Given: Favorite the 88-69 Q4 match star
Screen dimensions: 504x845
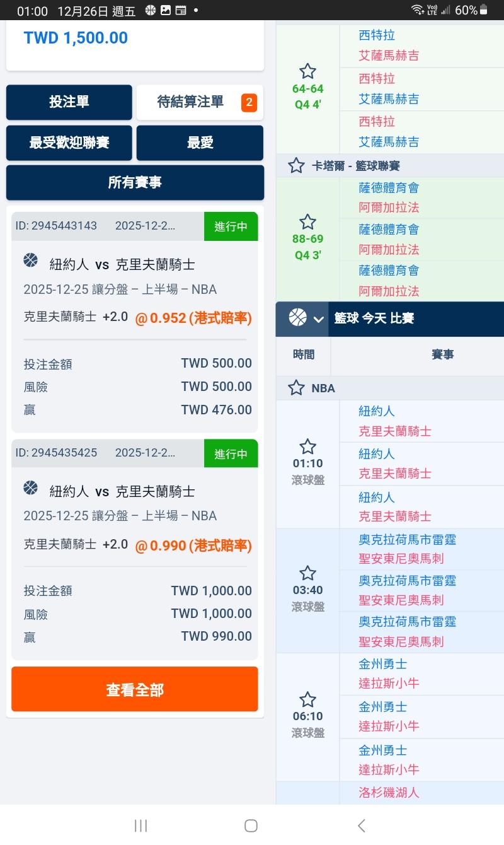Looking at the screenshot, I should 307,222.
